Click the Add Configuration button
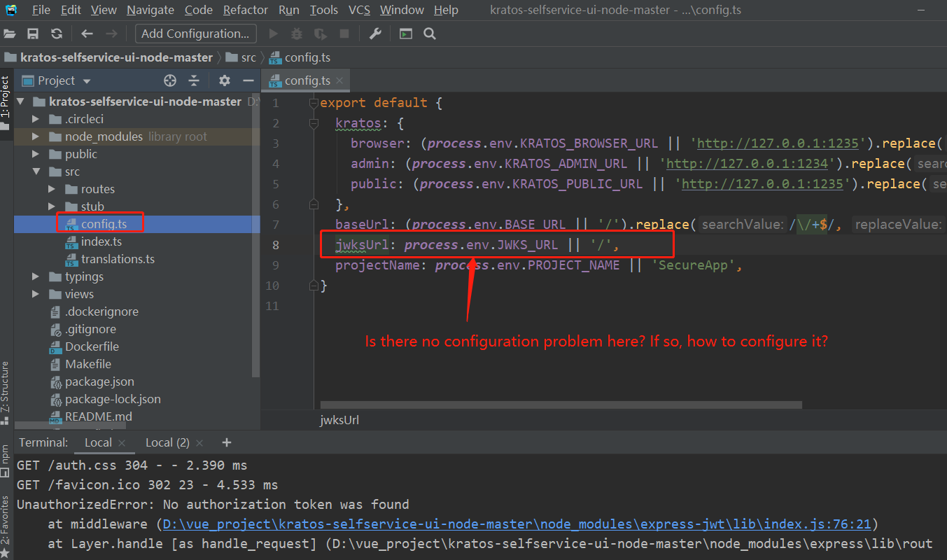Viewport: 947px width, 560px height. click(195, 33)
